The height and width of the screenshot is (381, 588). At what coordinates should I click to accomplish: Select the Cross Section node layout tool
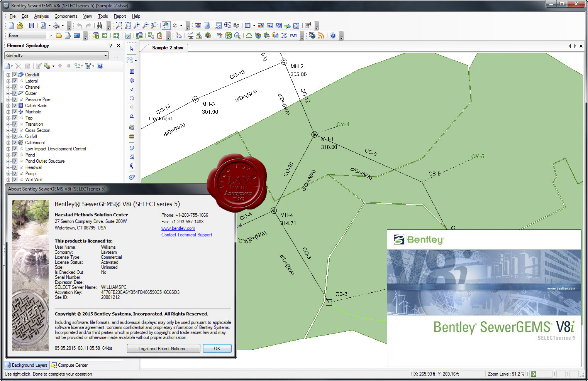point(132,107)
